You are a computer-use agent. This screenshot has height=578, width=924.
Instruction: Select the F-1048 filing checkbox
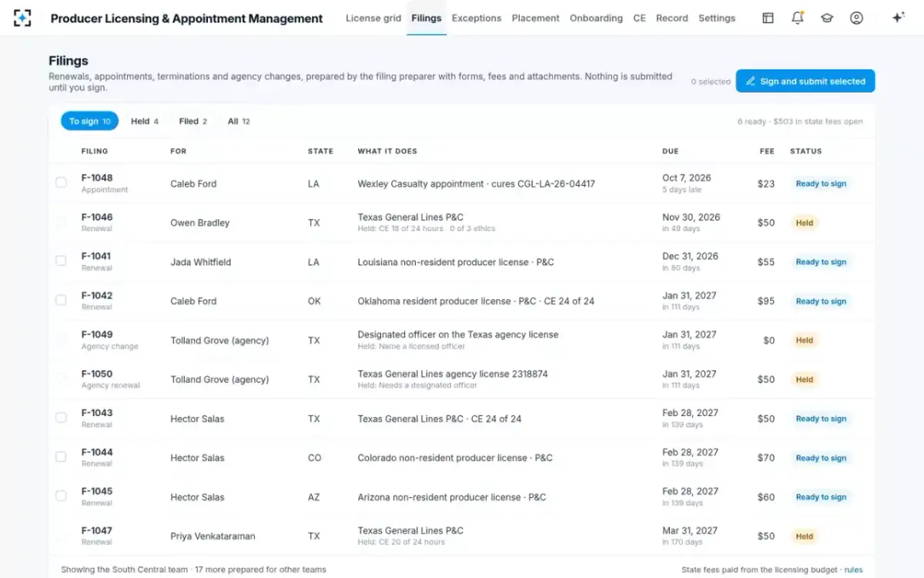click(61, 183)
